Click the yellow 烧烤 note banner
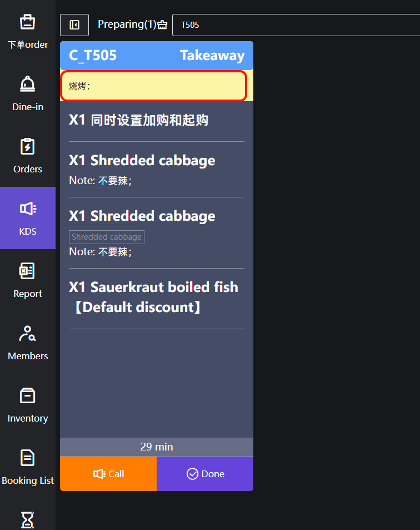Screen dimensions: 420x530 [153, 86]
